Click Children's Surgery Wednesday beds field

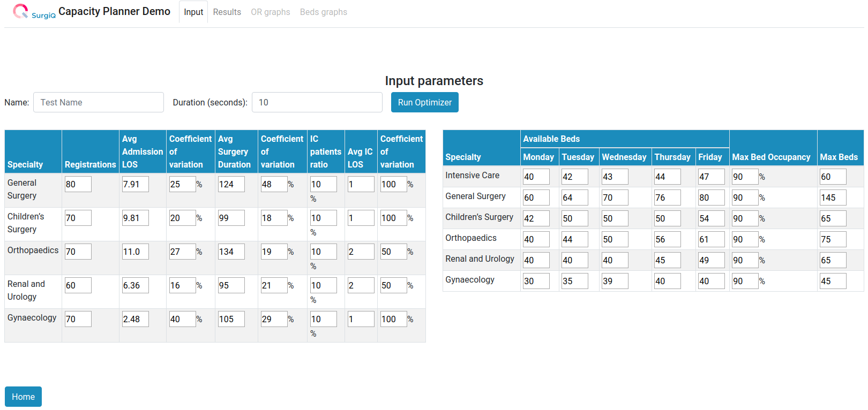point(615,218)
